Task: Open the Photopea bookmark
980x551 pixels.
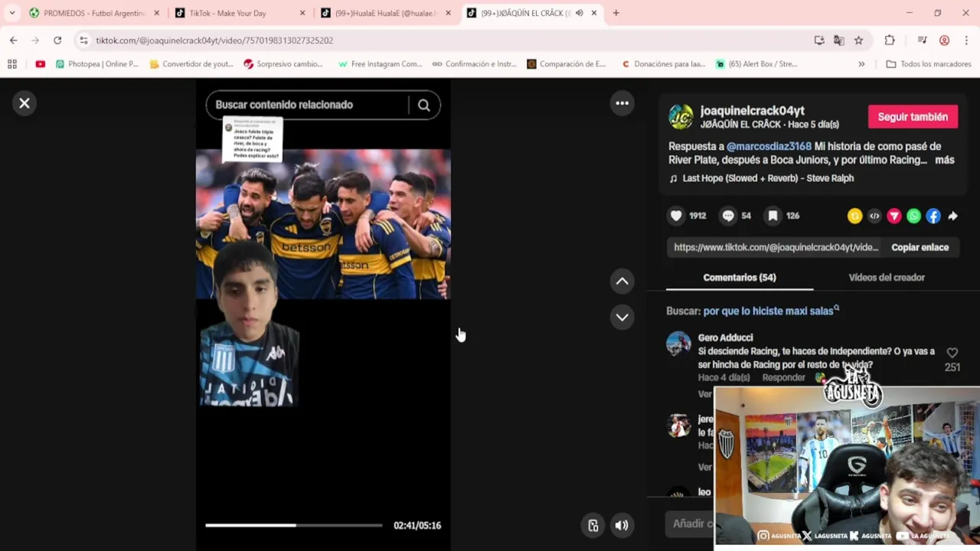Action: pos(97,64)
